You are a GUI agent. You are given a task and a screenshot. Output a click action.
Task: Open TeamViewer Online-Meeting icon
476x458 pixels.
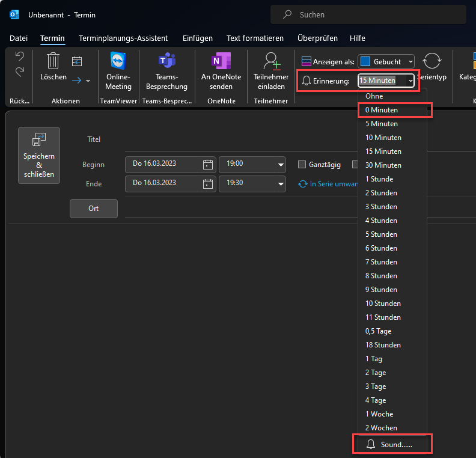tap(118, 61)
